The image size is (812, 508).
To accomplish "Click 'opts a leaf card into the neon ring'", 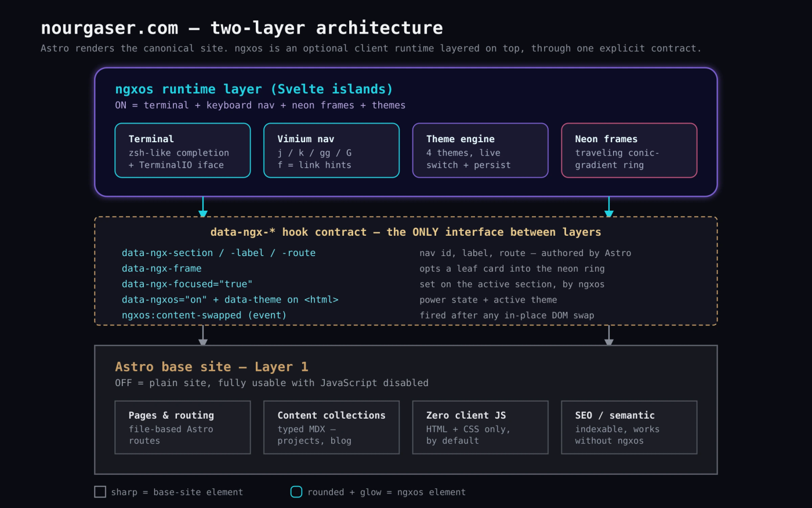I will point(512,269).
